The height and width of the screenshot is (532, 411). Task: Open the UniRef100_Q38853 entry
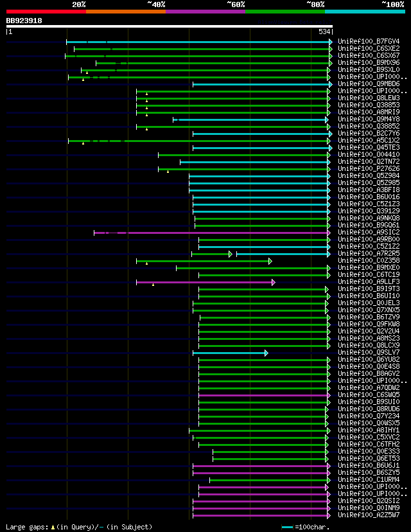369,105
